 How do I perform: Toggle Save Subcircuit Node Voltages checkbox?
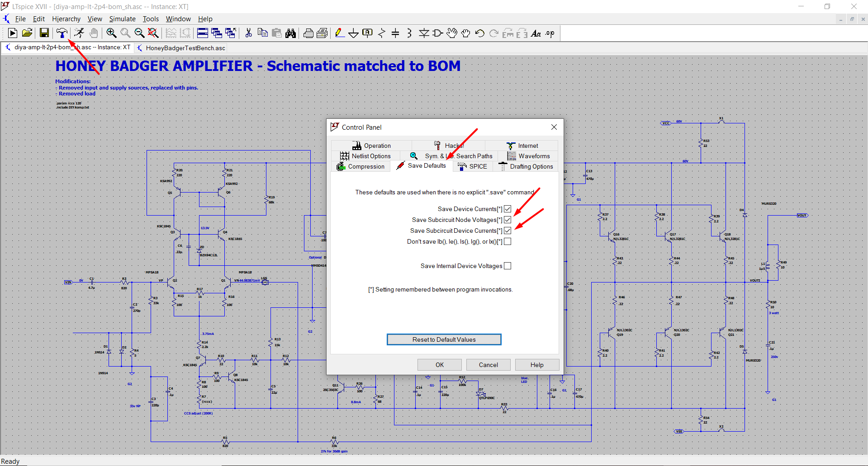[x=508, y=220]
